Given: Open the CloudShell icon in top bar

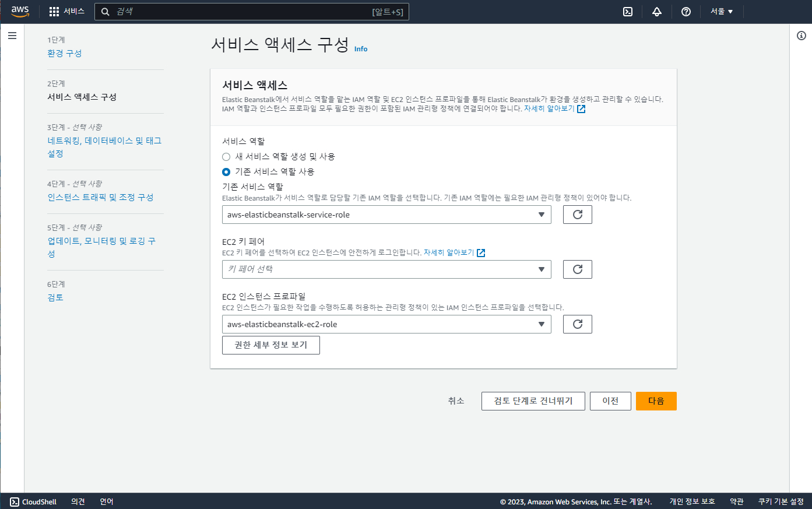Looking at the screenshot, I should click(628, 12).
